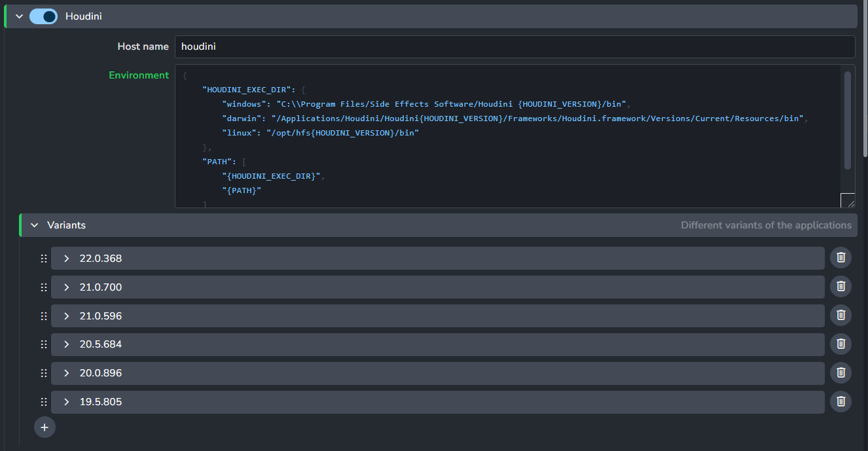868x451 pixels.
Task: Add a new variant with plus button
Action: click(x=45, y=427)
